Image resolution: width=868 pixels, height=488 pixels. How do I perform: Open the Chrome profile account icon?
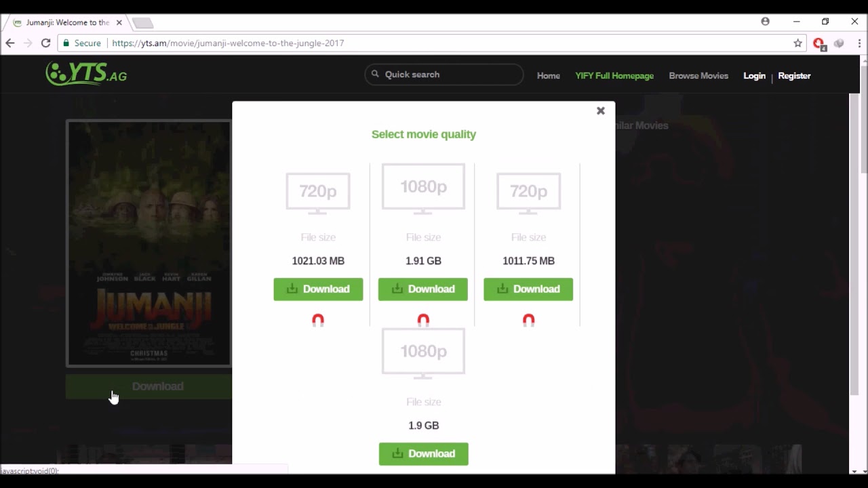[765, 22]
